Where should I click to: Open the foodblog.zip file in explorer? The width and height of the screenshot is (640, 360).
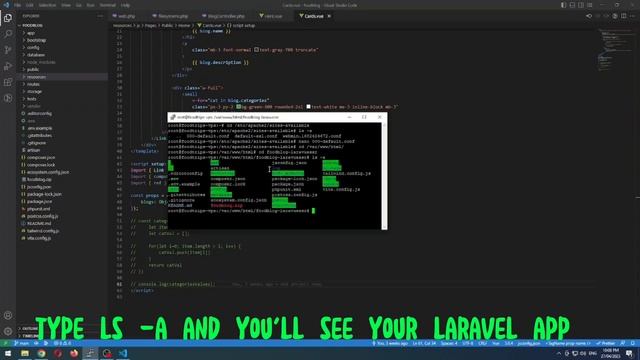coord(39,179)
